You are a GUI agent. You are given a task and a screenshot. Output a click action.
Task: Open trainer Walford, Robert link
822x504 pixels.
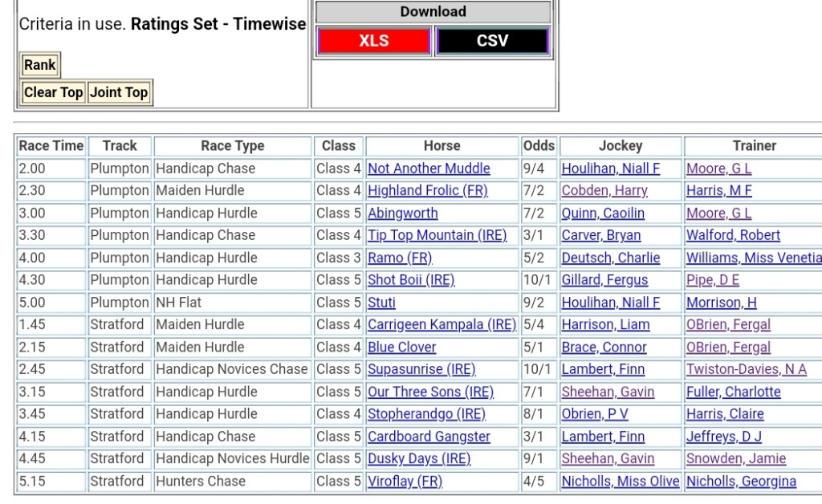(733, 236)
